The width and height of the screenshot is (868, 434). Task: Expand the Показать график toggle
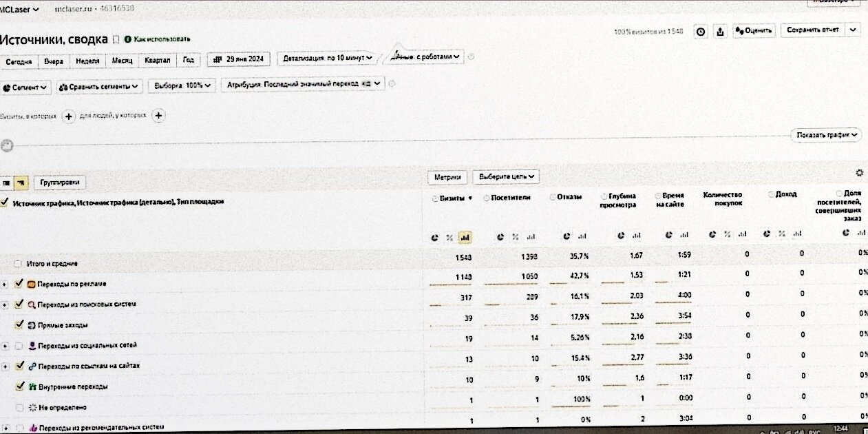(x=826, y=135)
